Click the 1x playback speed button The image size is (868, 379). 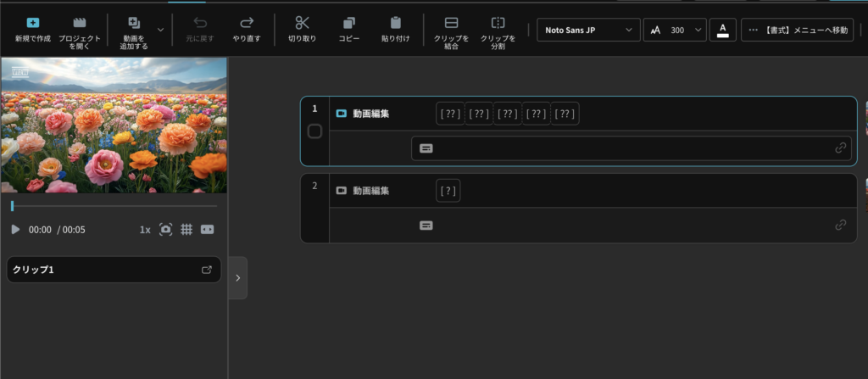[145, 230]
